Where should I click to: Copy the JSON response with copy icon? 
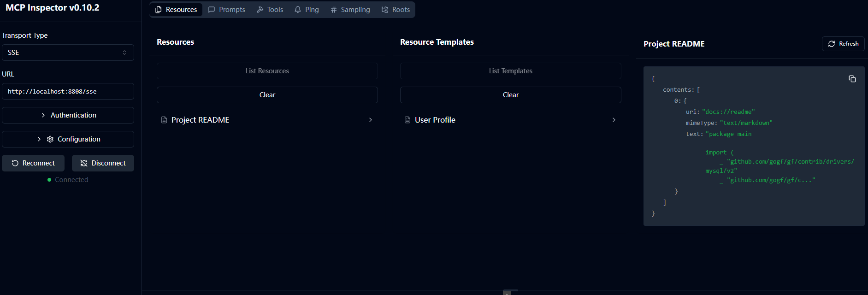(852, 79)
